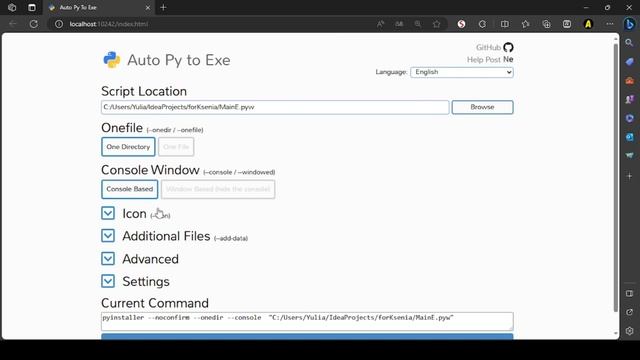
Task: Expand the Additional Files section
Action: (x=108, y=236)
